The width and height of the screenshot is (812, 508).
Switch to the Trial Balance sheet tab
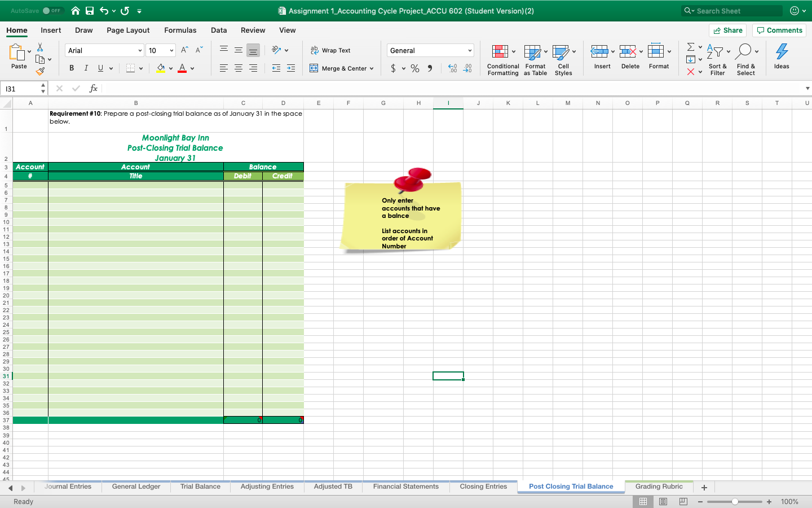[200, 487]
